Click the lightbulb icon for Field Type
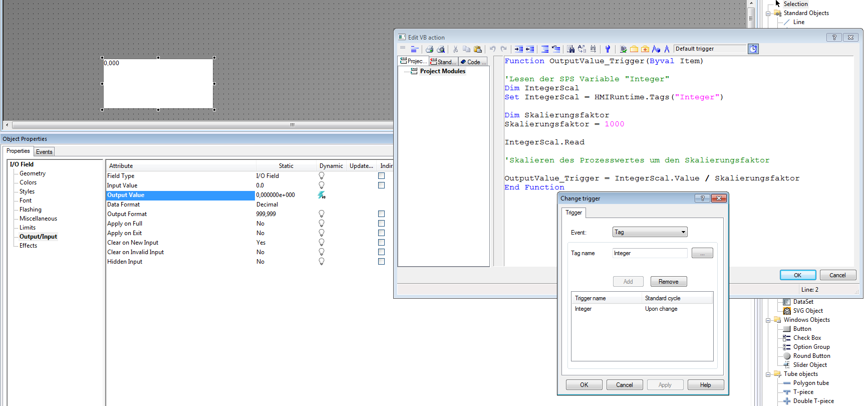Viewport: 868px width, 406px height. point(322,176)
